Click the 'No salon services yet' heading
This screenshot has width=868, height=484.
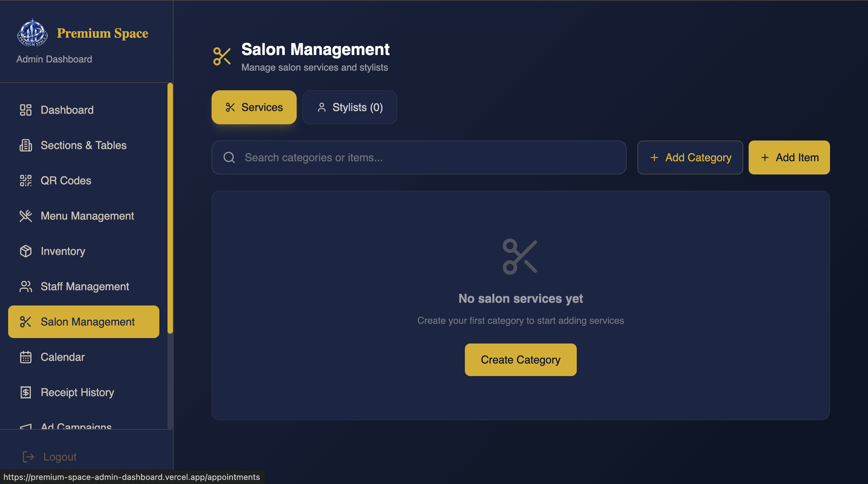(x=520, y=299)
